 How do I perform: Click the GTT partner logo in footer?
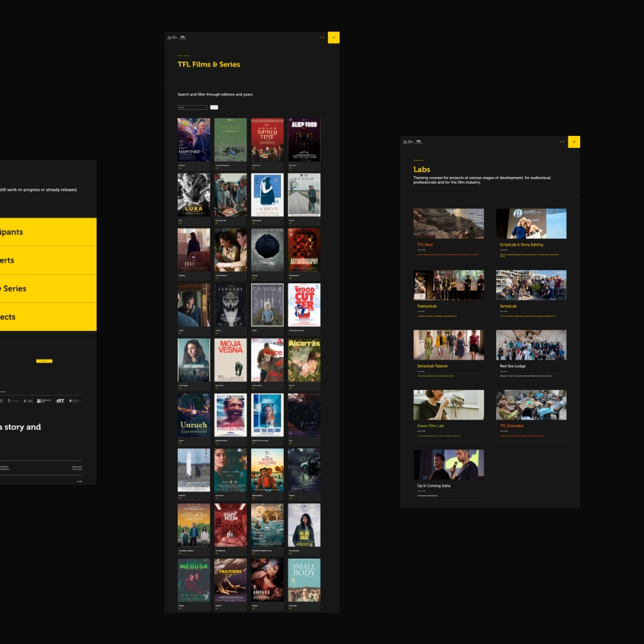pyautogui.click(x=60, y=401)
